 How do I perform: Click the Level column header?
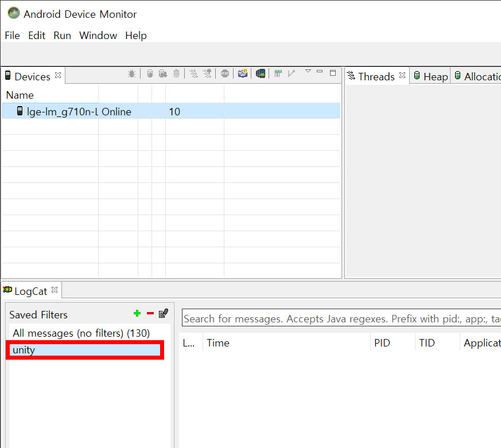pos(188,343)
